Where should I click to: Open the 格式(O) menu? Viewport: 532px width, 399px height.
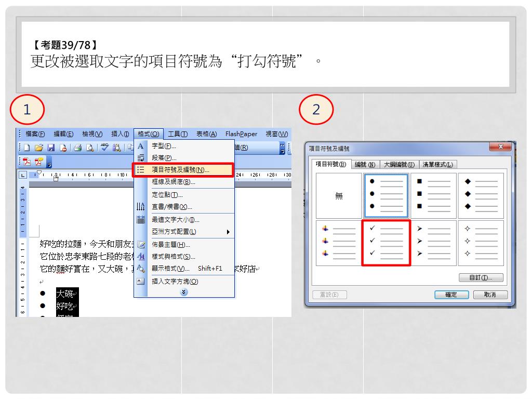tap(149, 134)
